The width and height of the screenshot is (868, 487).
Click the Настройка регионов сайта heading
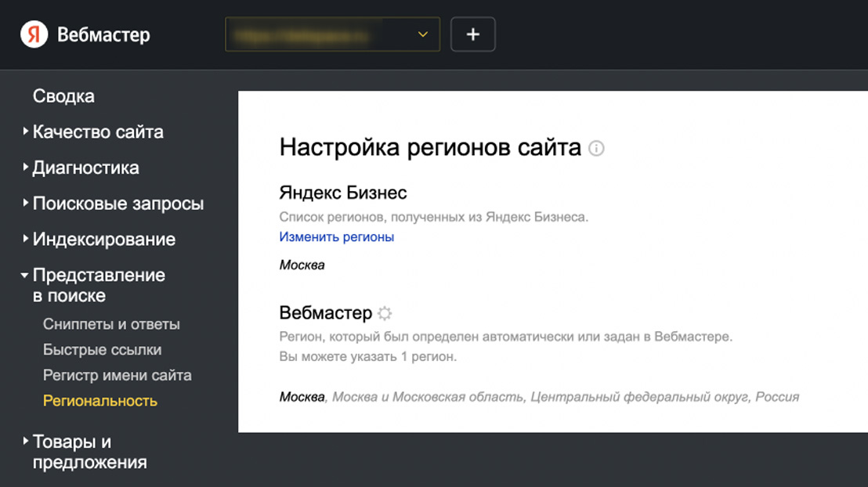(x=430, y=148)
